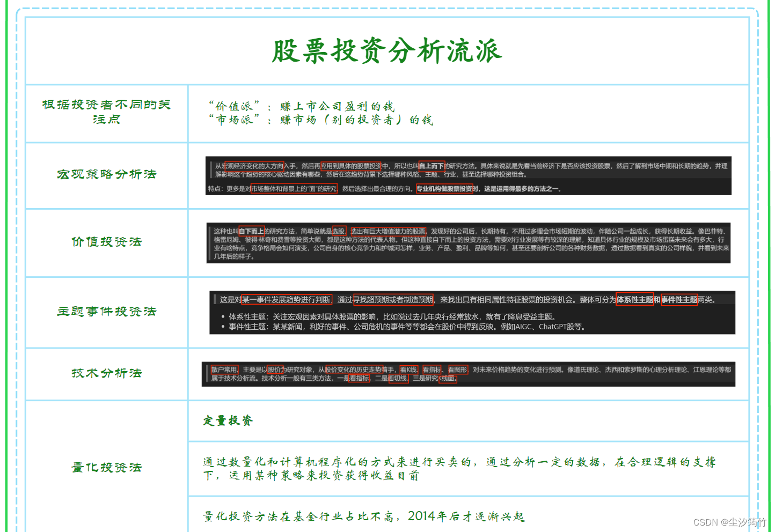Select the 宏观策略分析法 row label
This screenshot has width=775, height=532.
click(106, 174)
